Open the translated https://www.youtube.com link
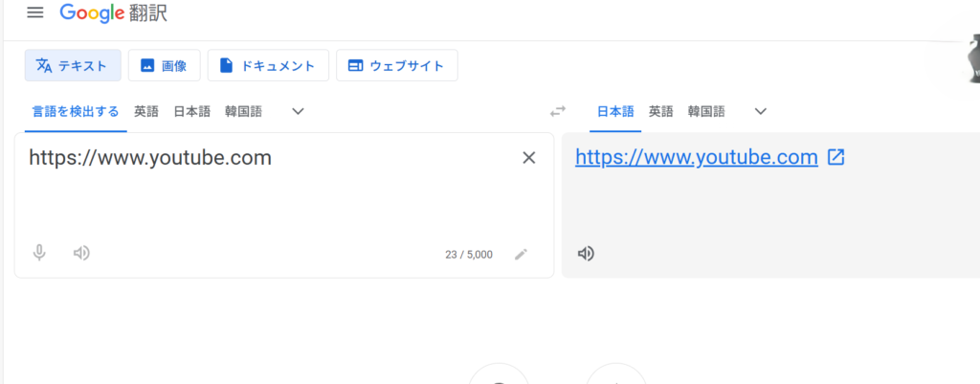The height and width of the screenshot is (384, 980). point(697,158)
